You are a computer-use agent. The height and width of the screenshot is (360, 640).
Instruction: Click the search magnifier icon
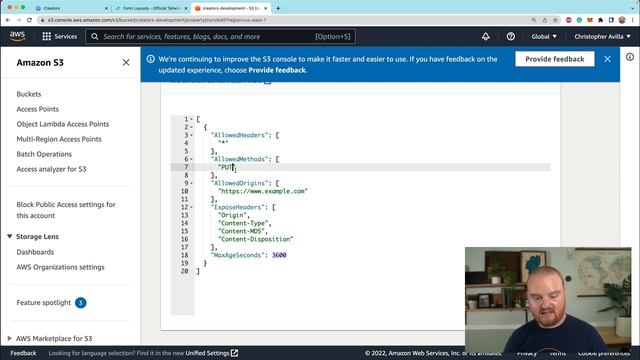[x=95, y=36]
